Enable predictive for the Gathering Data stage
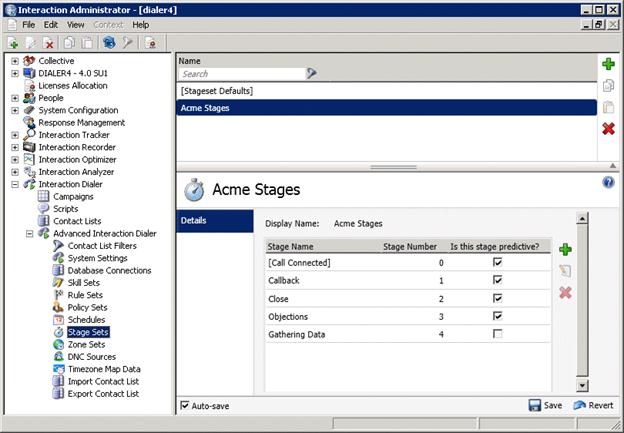 pos(498,335)
